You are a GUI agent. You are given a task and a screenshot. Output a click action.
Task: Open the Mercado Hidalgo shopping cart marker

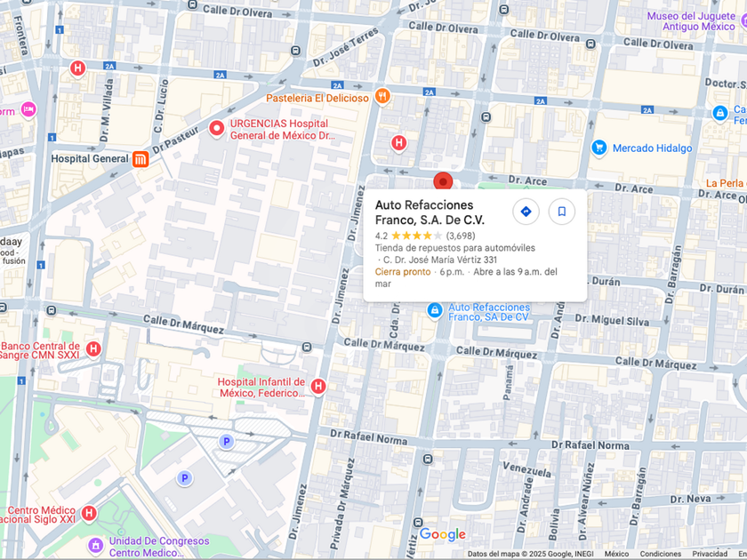coord(599,148)
